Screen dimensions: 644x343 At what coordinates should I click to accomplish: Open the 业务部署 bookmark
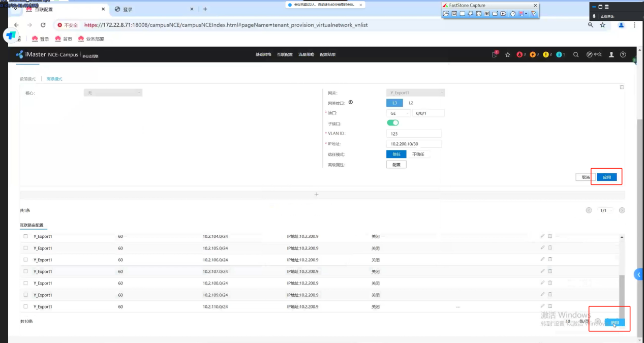coord(91,39)
